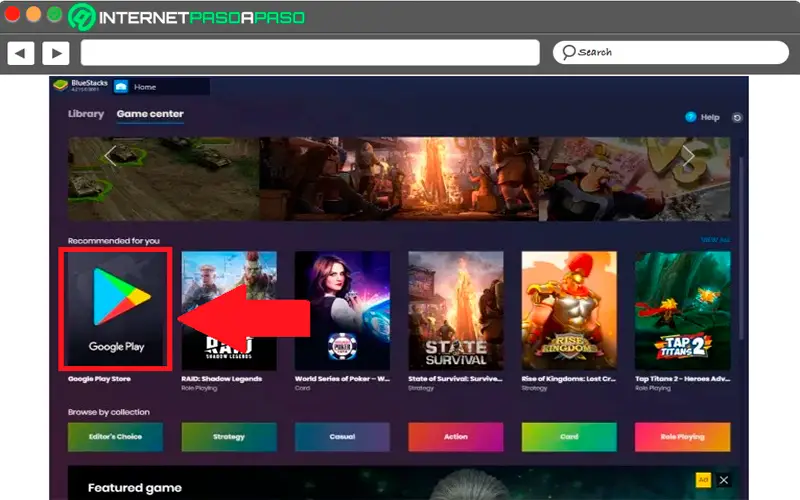This screenshot has width=800, height=500.
Task: Open World Series of Poker tile
Action: (342, 310)
